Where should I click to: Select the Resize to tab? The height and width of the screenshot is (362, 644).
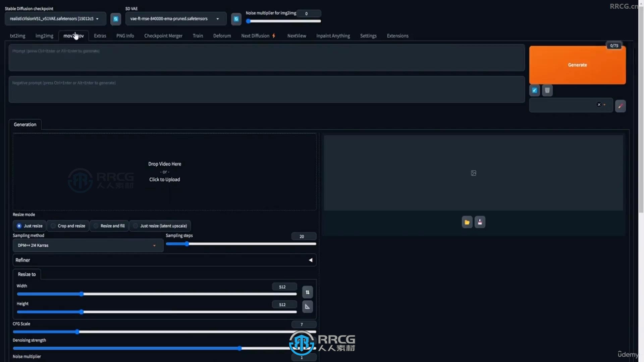(27, 274)
